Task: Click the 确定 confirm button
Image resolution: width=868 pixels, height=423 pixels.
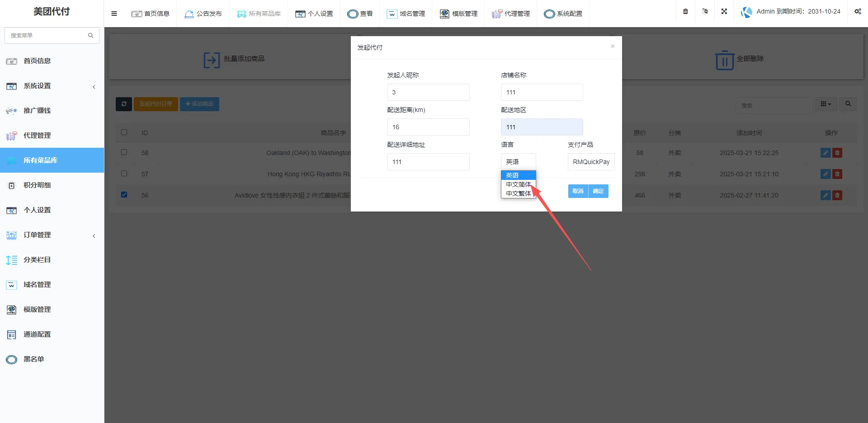Action: tap(598, 191)
